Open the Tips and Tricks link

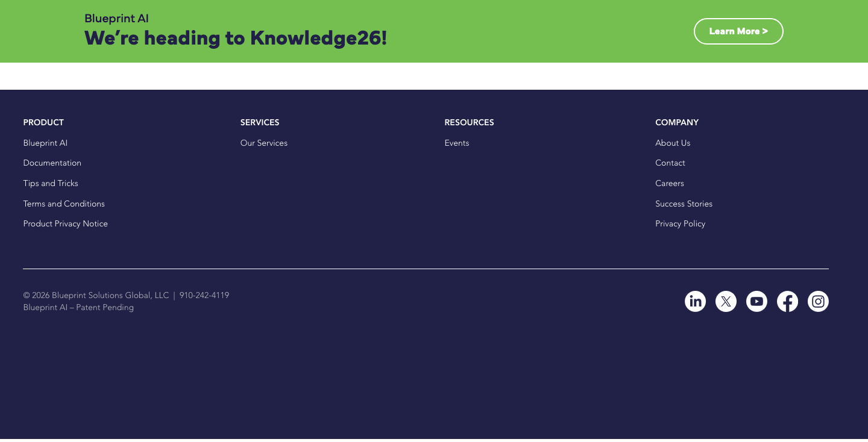pyautogui.click(x=51, y=183)
